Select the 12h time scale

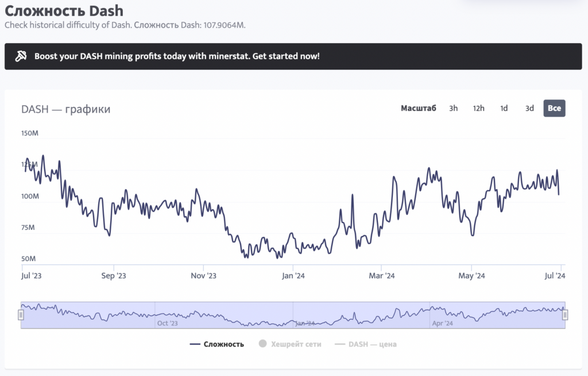click(x=478, y=108)
